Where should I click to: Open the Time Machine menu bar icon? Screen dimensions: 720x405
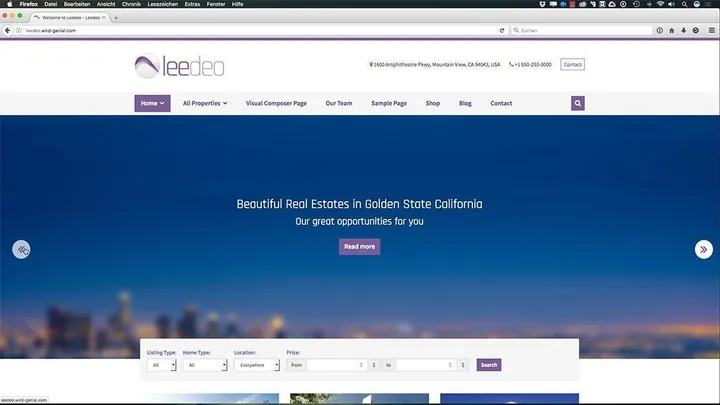(636, 4)
